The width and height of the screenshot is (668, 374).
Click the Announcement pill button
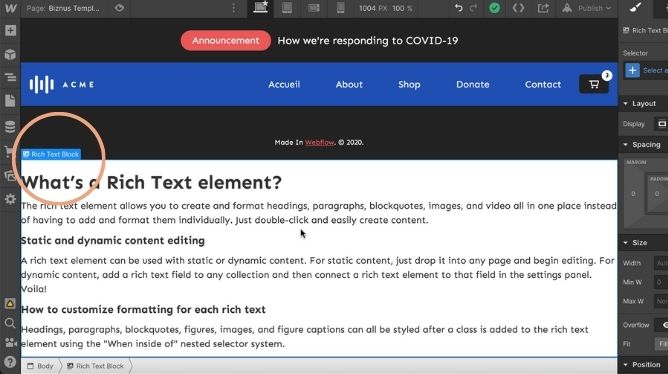(225, 40)
